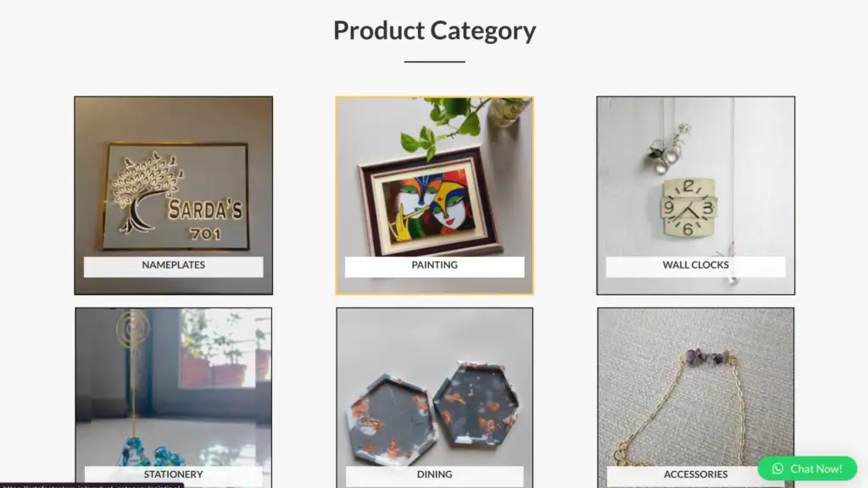Click the divider line under the heading
This screenshot has width=868, height=488.
[435, 61]
